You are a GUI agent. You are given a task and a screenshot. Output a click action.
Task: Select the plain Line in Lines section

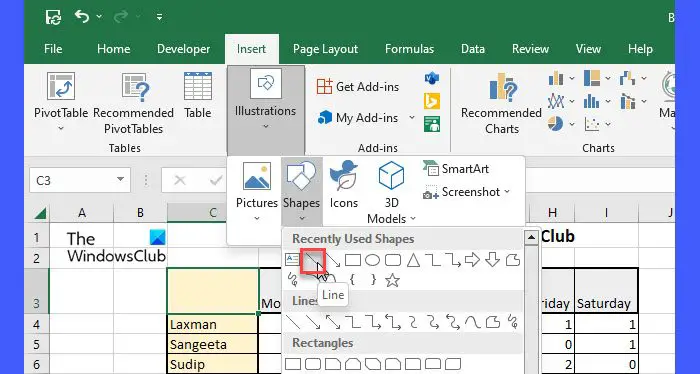(292, 322)
